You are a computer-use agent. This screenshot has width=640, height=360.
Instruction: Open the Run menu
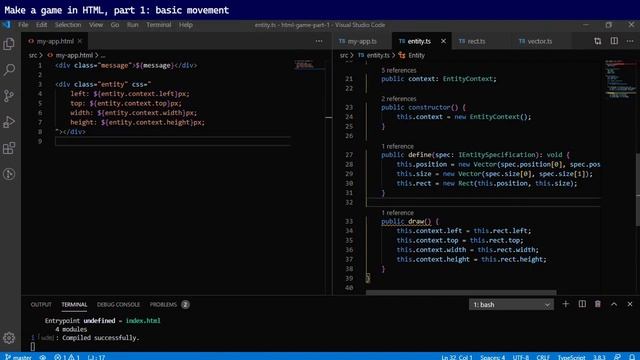pos(133,25)
